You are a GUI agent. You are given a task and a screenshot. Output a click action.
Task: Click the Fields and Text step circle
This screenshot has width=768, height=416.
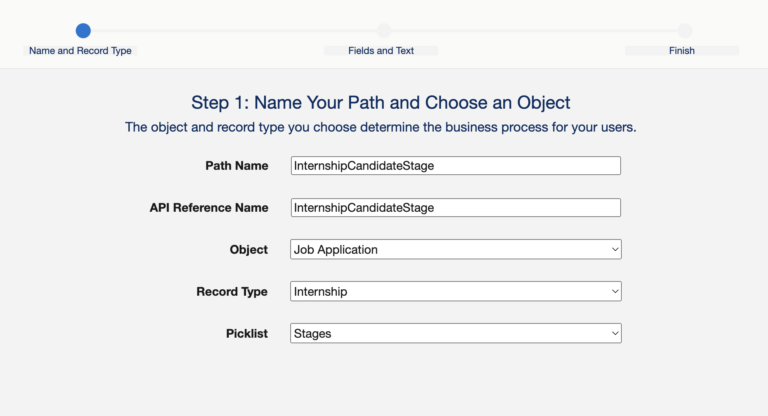(x=384, y=31)
